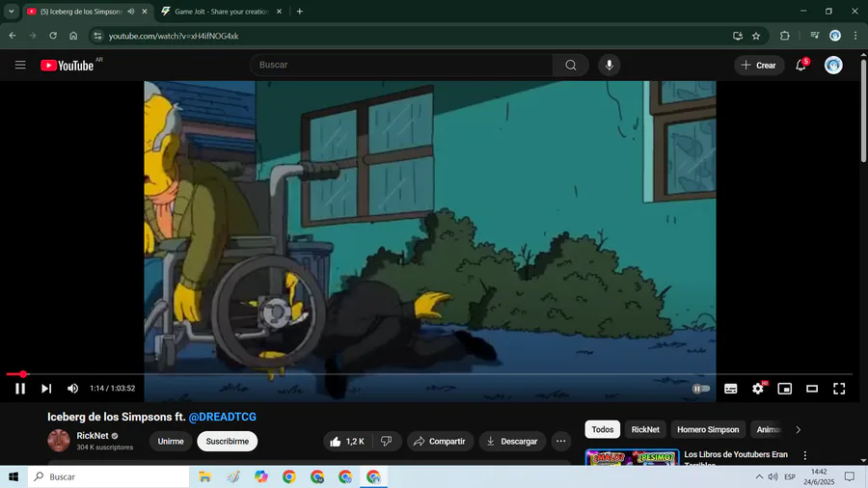Mute the Iceberg tab audio indicator
Image resolution: width=868 pixels, height=488 pixels.
131,11
